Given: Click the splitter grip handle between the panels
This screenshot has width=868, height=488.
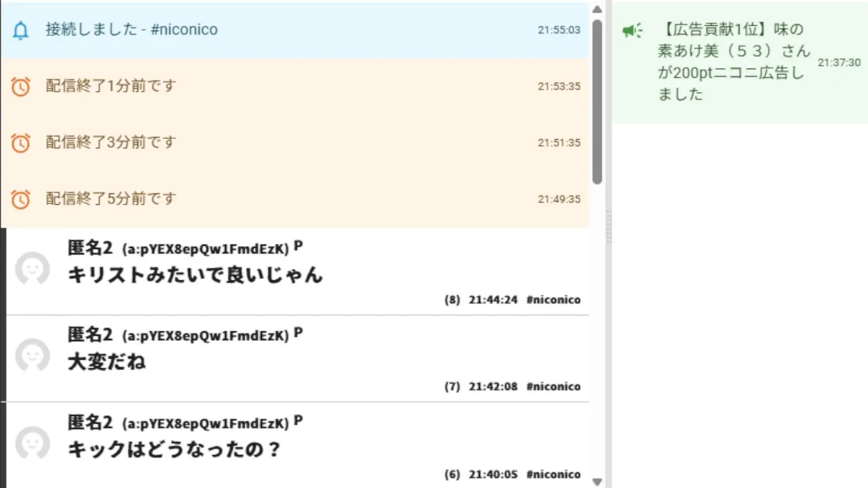Looking at the screenshot, I should click(609, 226).
